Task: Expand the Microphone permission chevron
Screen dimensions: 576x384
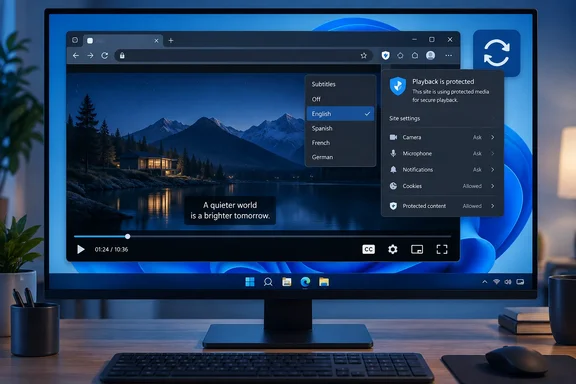Action: click(493, 153)
